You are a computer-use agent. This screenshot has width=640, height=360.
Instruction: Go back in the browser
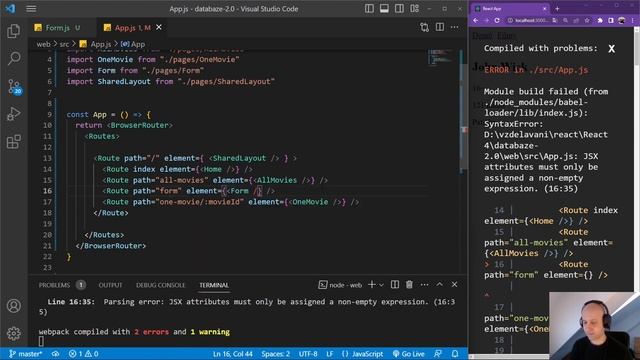point(476,20)
